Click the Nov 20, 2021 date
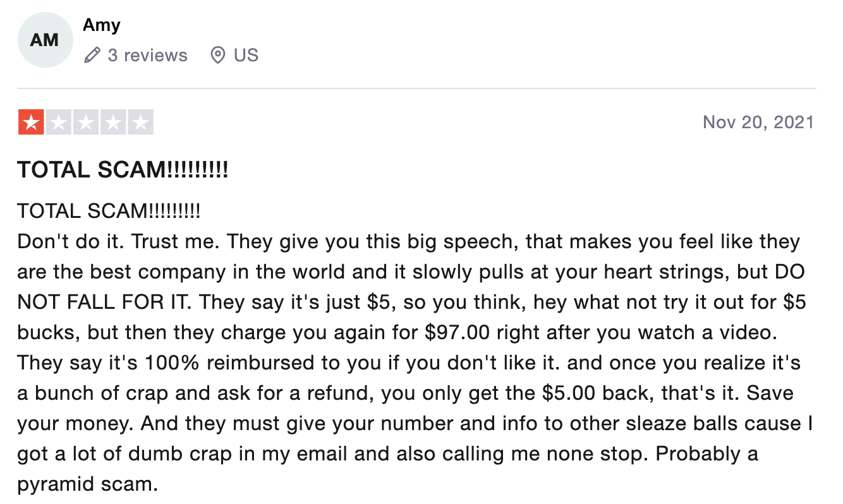Viewport: 843px width, 504px height. click(x=758, y=122)
